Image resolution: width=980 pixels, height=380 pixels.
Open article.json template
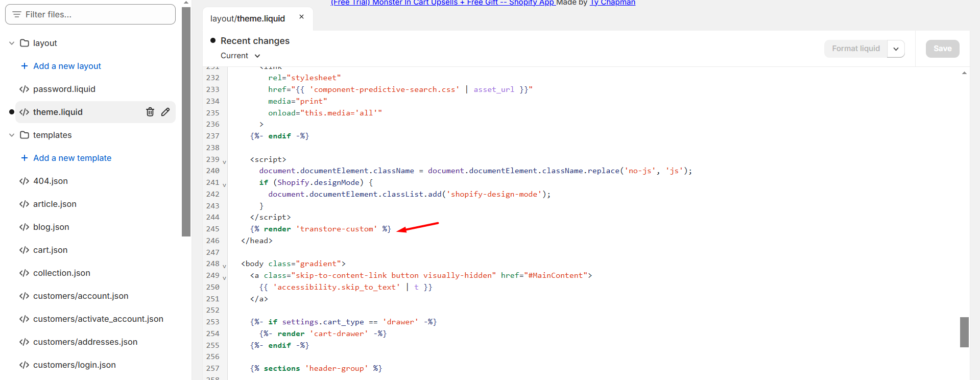[55, 204]
